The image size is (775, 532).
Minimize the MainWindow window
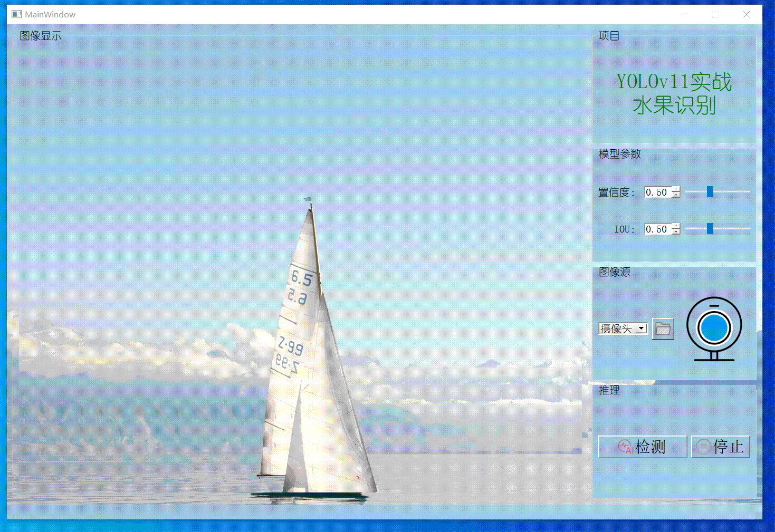click(x=685, y=14)
